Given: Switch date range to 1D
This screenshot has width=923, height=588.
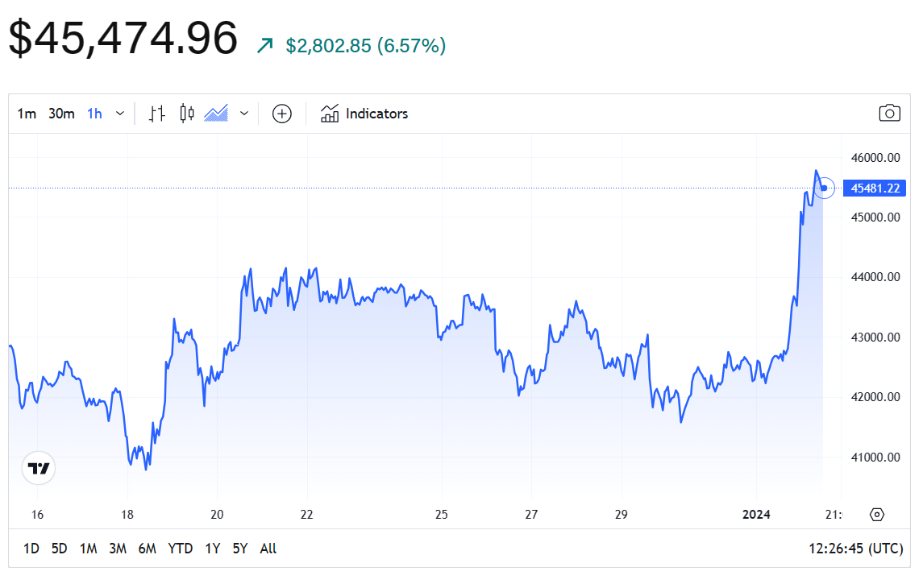Looking at the screenshot, I should pyautogui.click(x=31, y=549).
